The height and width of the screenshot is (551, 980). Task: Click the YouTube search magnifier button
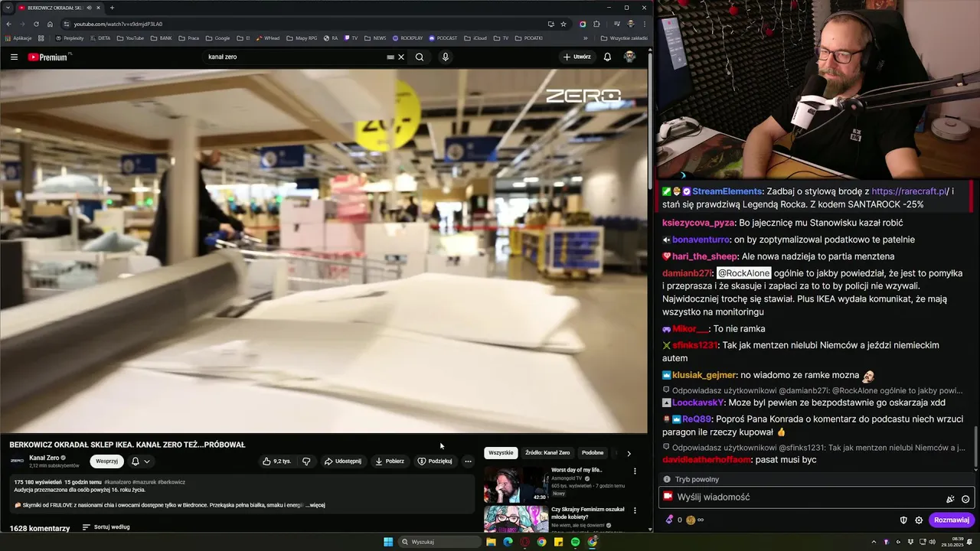point(420,57)
